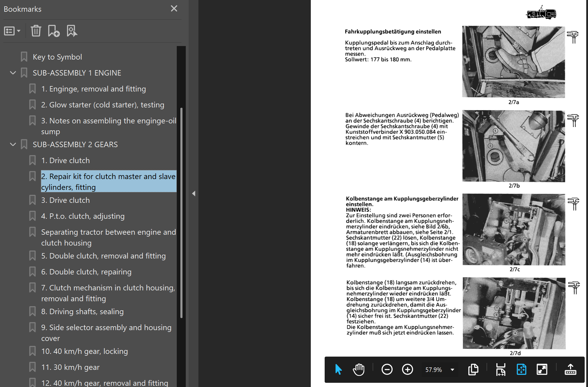Viewport: 588px width, 387px height.
Task: Click the HINWEIS: note label
Action: 358,210
